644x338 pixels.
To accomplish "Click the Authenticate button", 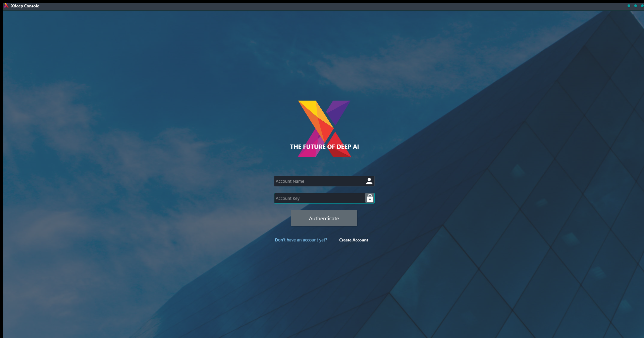I will 324,218.
